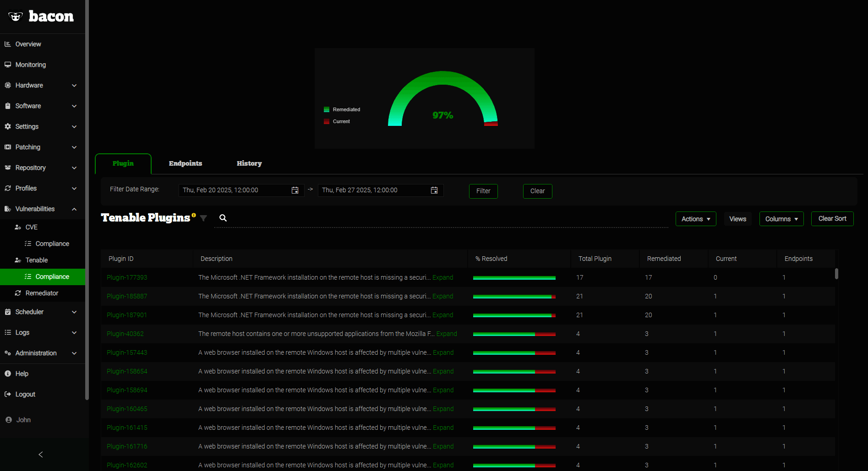Click the Current legend color swatch
Viewport: 868px width, 471px height.
pos(327,121)
